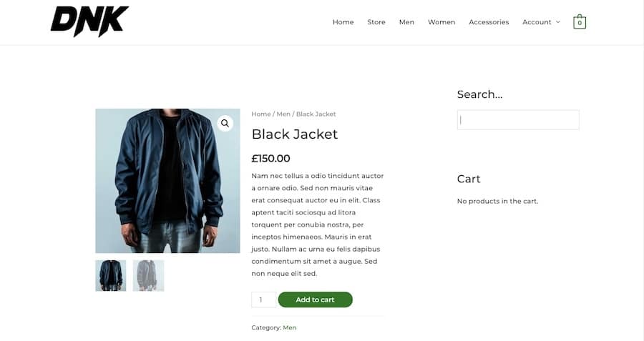644x341 pixels.
Task: Select Accessories in the navigation bar
Action: (x=489, y=22)
